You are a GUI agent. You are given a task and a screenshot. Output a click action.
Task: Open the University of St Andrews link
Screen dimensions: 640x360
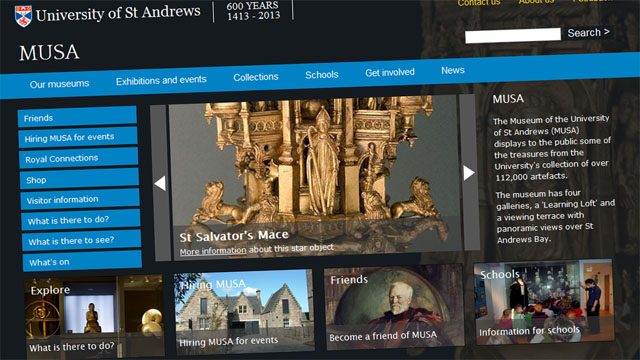coord(118,13)
